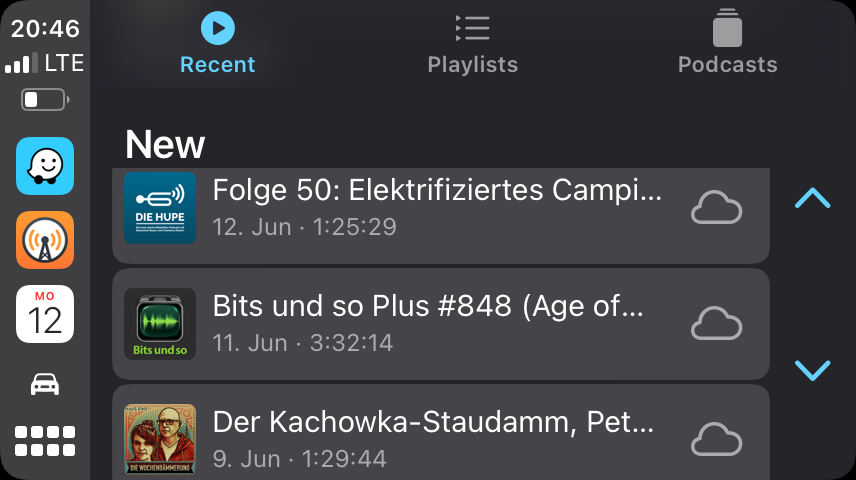Play Folge 50: Elektrifiziertes Camping episode
The image size is (856, 480).
pos(437,207)
